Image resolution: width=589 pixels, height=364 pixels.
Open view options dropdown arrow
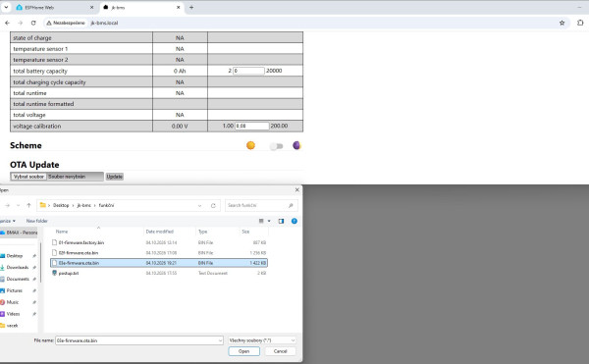[x=269, y=221]
